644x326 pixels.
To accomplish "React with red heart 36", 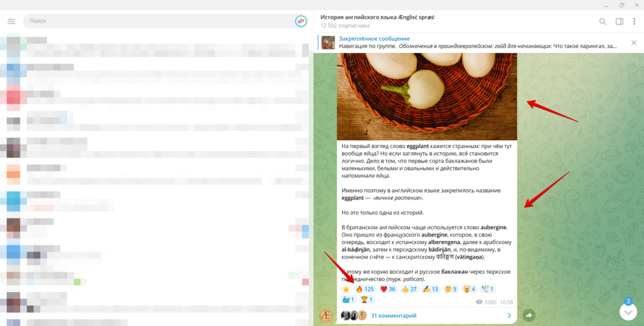I will (x=387, y=289).
